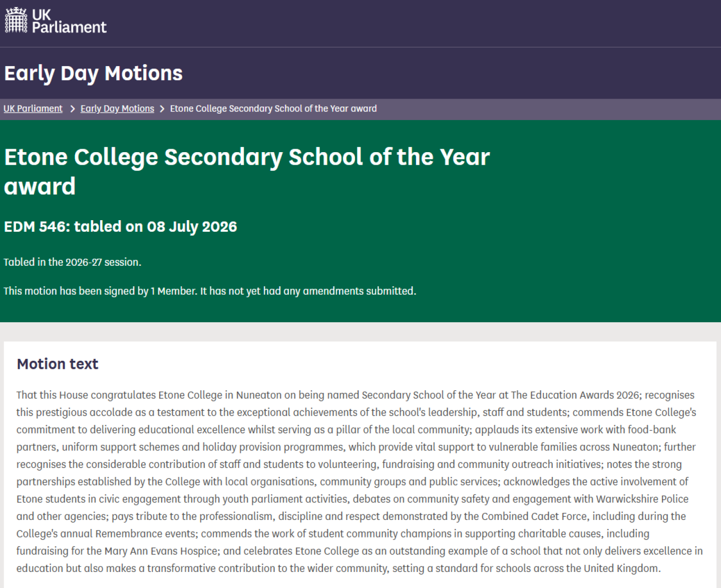Viewport: 721px width, 588px height.
Task: Click 'Mary Ann Evans Hospice' in motion text
Action: (x=161, y=551)
